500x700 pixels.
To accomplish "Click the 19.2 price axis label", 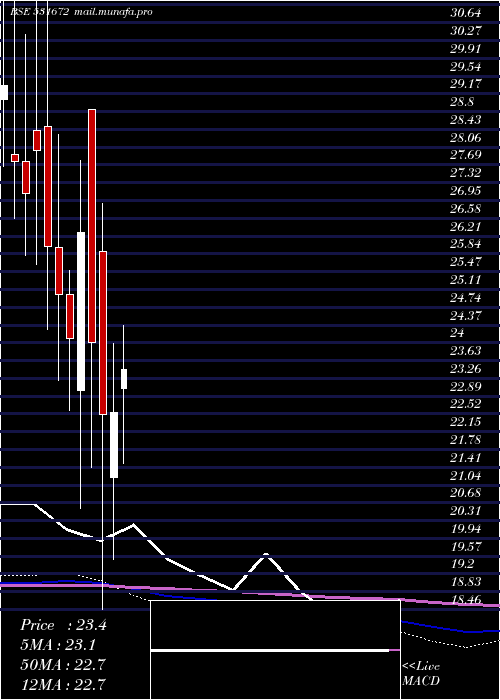I will tap(462, 564).
